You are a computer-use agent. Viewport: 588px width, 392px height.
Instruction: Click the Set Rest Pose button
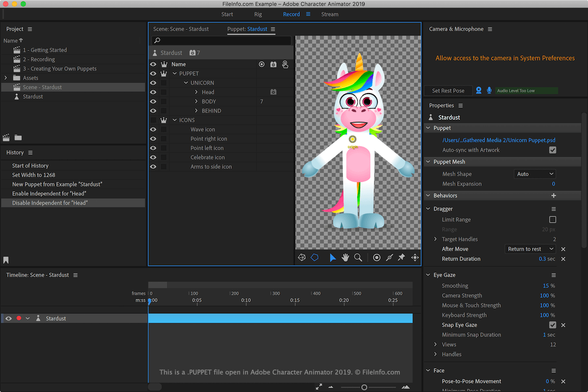(448, 91)
